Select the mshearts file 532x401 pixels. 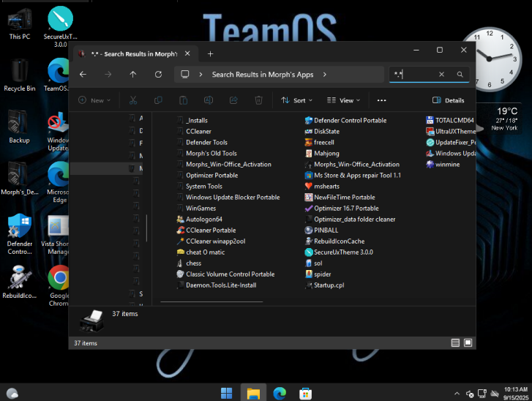(322, 187)
